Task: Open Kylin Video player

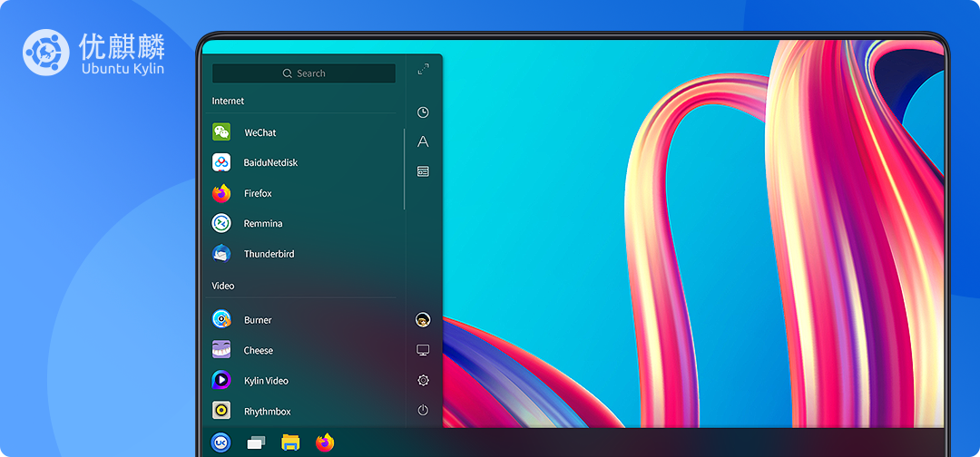Action: click(265, 381)
